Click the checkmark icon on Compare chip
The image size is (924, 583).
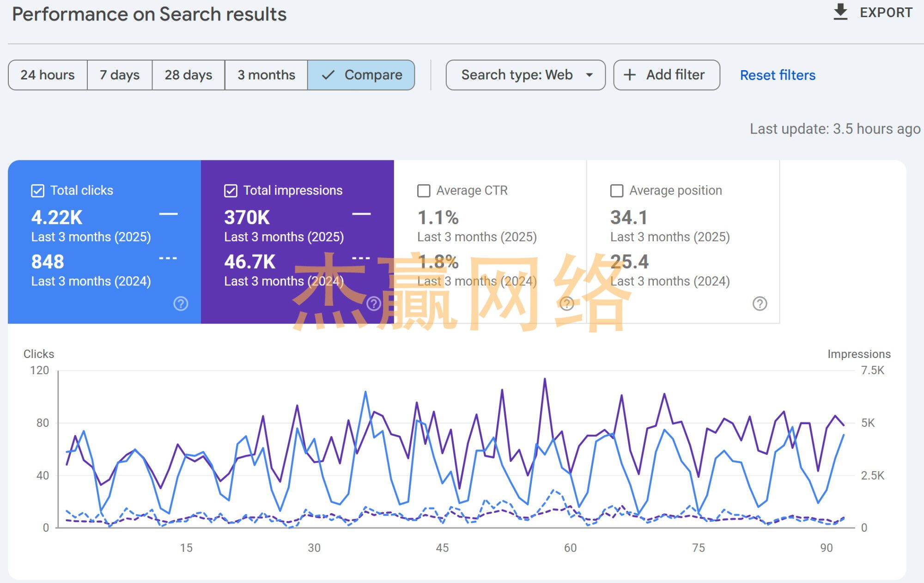pyautogui.click(x=328, y=75)
